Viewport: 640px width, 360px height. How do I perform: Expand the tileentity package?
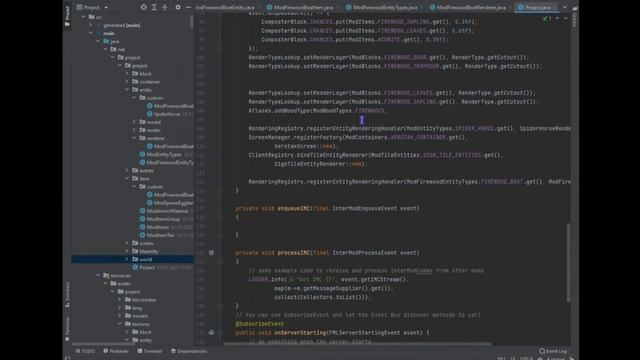(127, 251)
